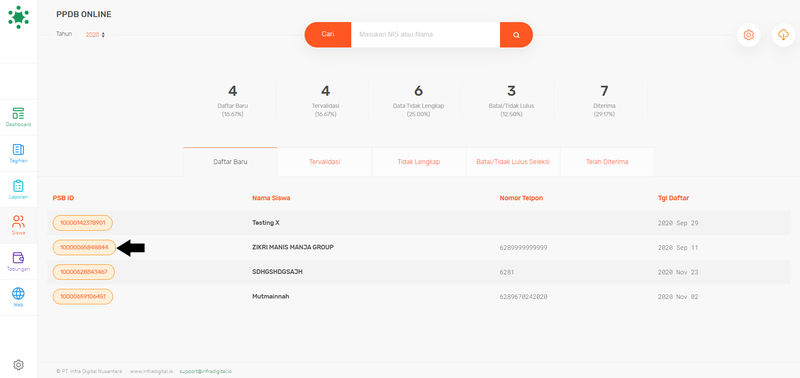Click the Nomor Telpon column header

521,198
